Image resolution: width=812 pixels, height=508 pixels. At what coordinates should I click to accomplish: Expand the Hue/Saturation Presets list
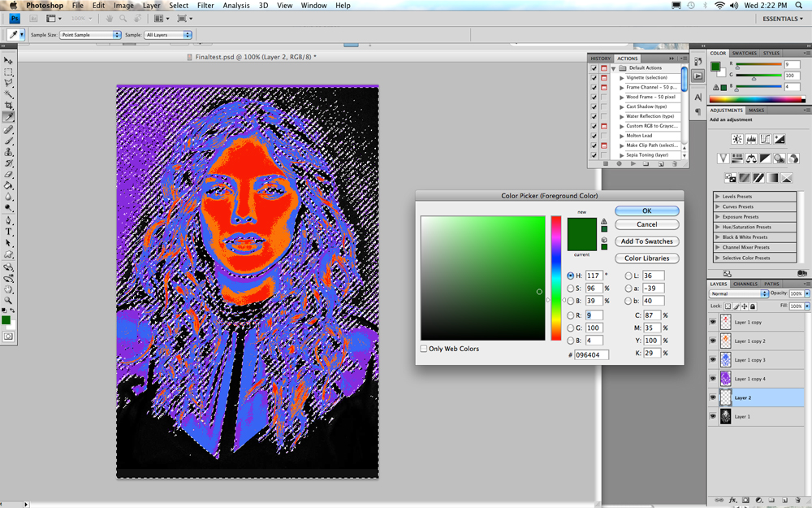717,227
